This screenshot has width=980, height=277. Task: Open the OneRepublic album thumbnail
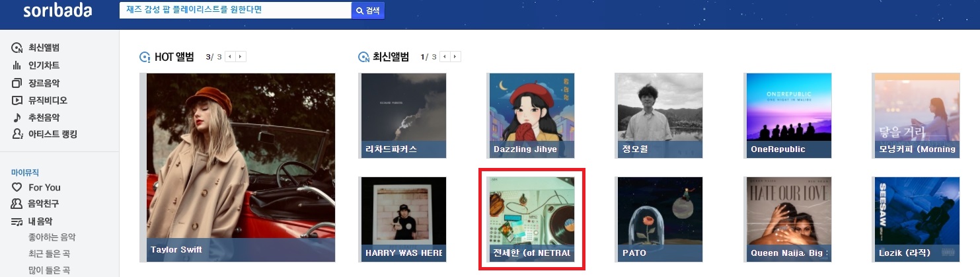(x=788, y=116)
